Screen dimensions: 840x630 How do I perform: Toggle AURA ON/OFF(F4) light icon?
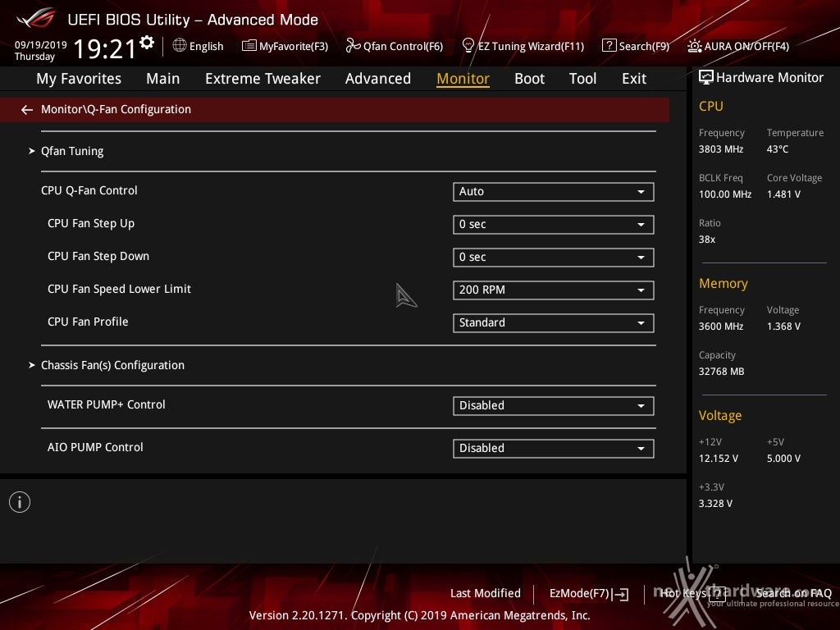[694, 46]
